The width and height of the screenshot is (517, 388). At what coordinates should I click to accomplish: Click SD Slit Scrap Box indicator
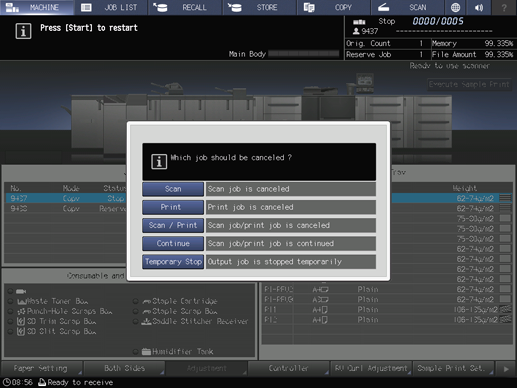(10, 332)
